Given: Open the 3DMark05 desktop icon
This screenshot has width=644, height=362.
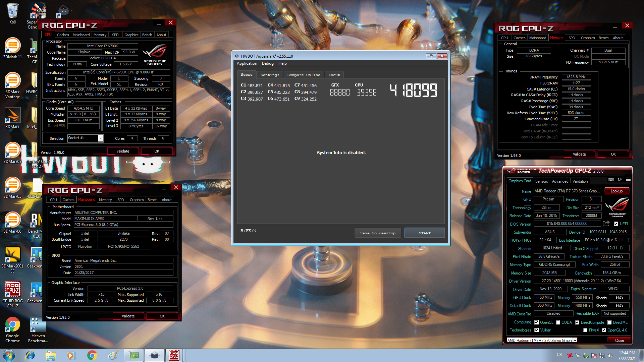Looking at the screenshot, I should click(12, 188).
